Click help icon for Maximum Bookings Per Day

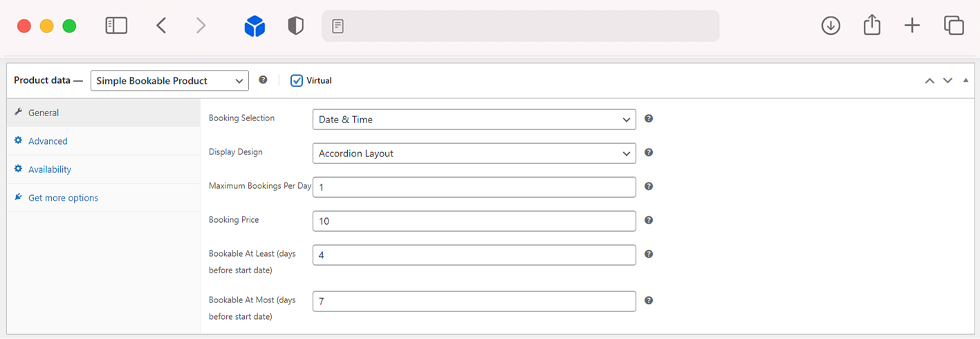pyautogui.click(x=649, y=186)
